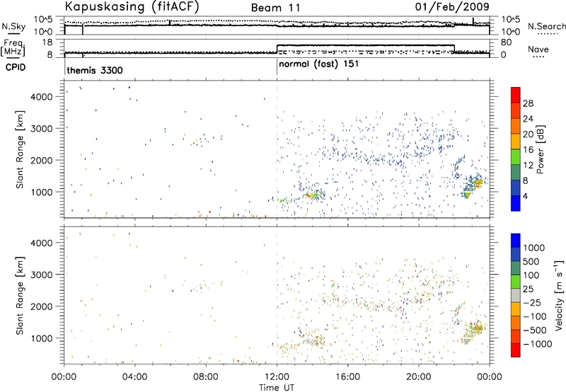Screen dimensions: 566x392
Task: Click the '24' label on Power colorbar
Action: pyautogui.click(x=528, y=119)
